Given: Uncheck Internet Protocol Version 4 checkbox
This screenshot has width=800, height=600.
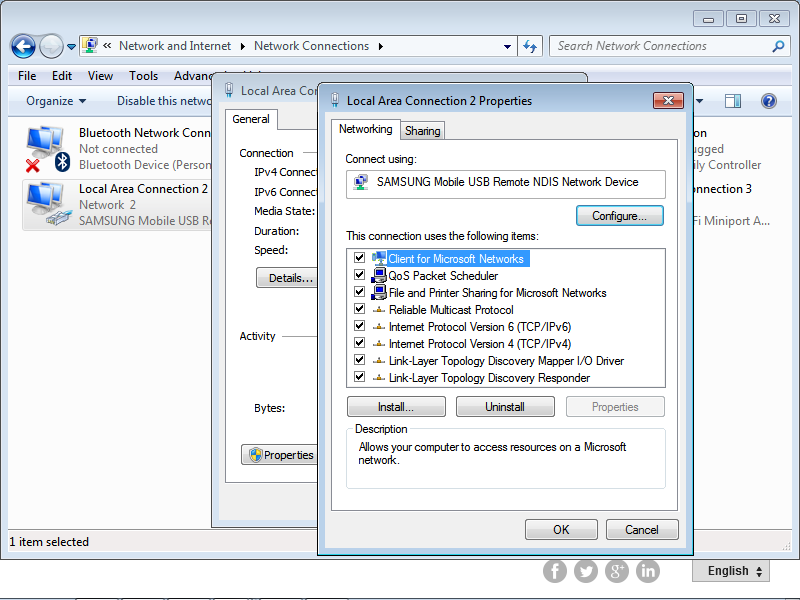Looking at the screenshot, I should coord(360,342).
